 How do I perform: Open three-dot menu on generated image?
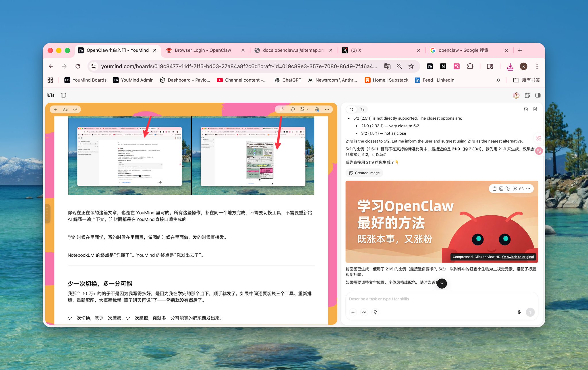tap(528, 189)
